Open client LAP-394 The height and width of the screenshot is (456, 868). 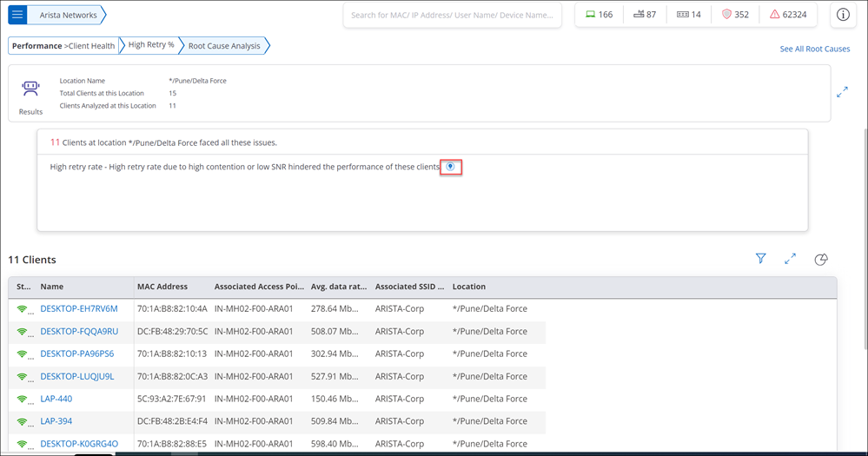pos(56,421)
